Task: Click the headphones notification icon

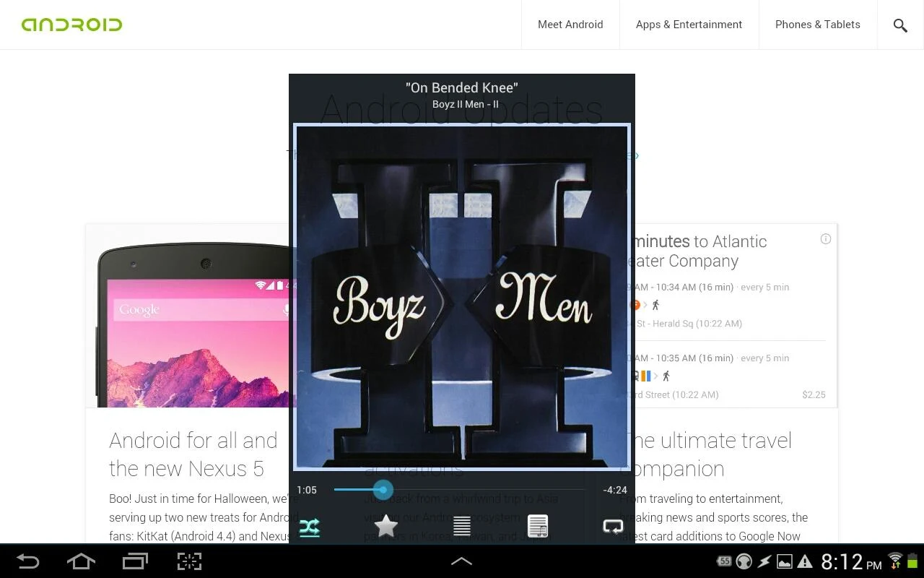Action: (744, 561)
